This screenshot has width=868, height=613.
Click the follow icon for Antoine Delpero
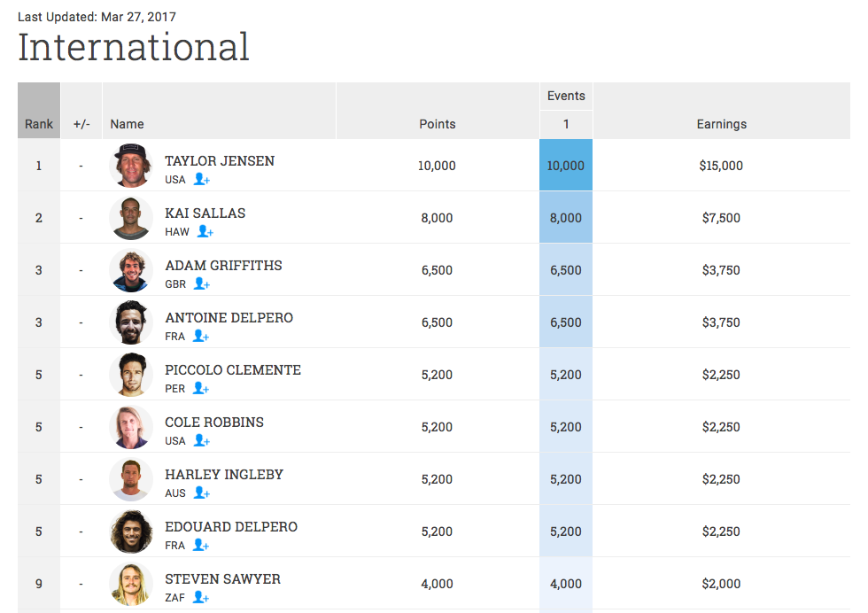[200, 337]
